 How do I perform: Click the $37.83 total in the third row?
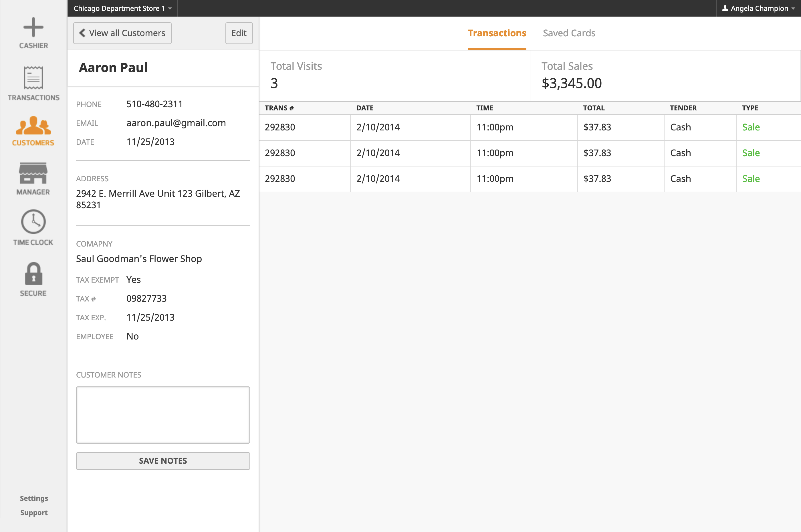point(597,179)
